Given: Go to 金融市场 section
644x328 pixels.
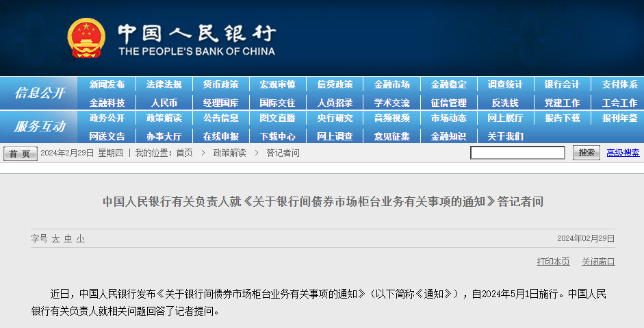Looking at the screenshot, I should [x=391, y=84].
